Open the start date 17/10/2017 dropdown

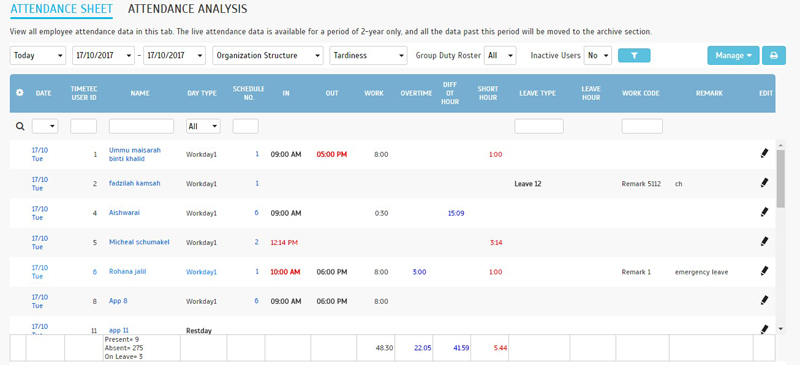click(104, 56)
